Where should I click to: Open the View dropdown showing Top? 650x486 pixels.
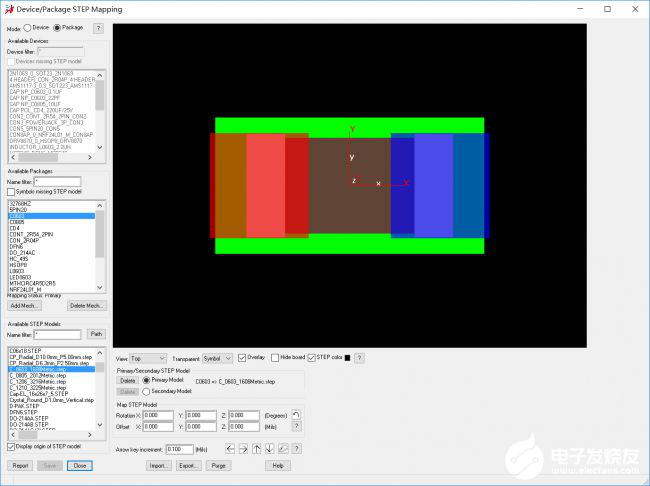pos(148,358)
